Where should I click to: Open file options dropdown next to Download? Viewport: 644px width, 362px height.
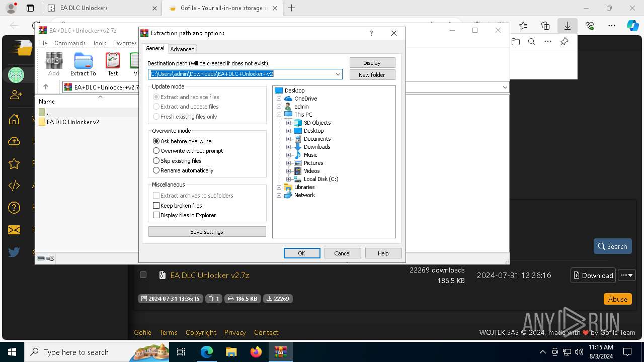(x=627, y=275)
